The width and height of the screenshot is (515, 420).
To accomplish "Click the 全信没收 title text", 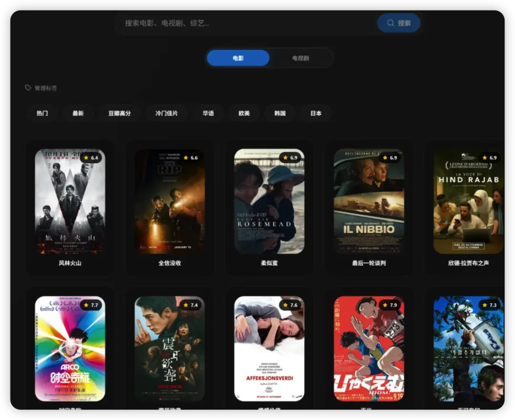I will 170,263.
